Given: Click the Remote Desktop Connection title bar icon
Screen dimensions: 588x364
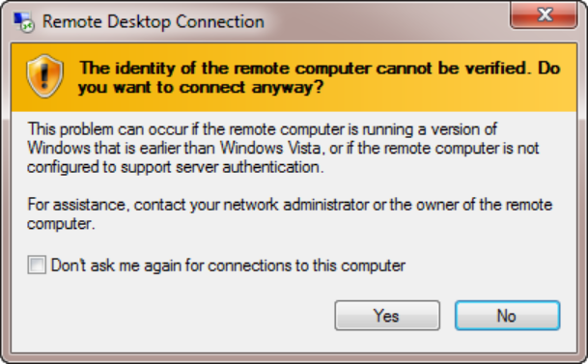Looking at the screenshot, I should pos(23,22).
